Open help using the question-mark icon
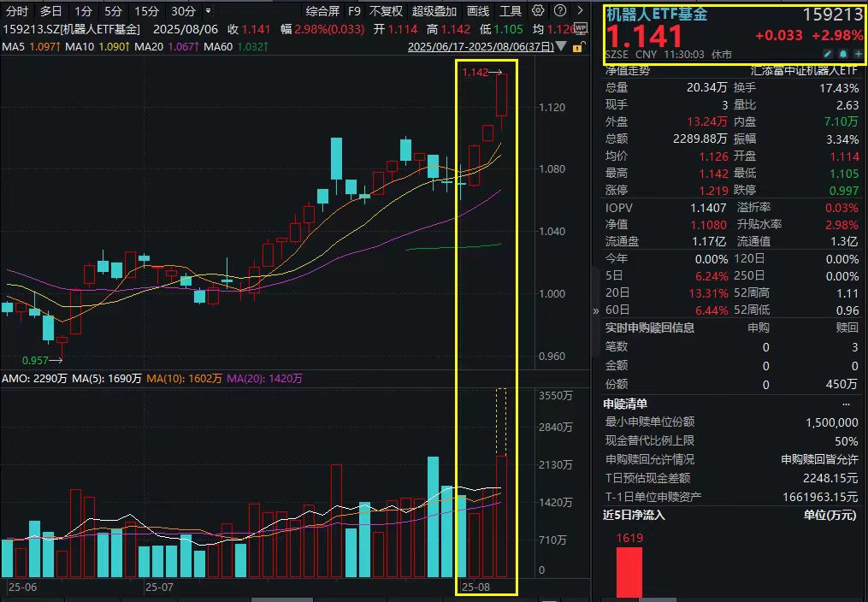 coord(558,12)
